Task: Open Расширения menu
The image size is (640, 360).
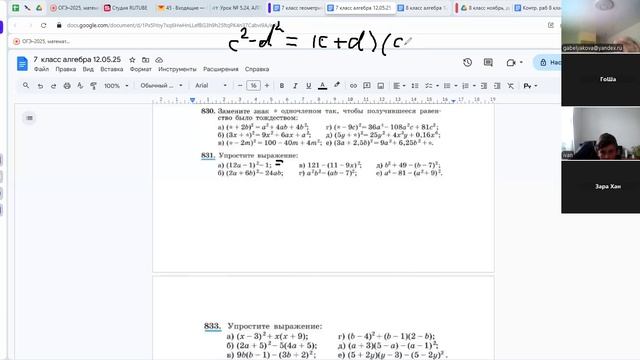Action: tap(220, 69)
